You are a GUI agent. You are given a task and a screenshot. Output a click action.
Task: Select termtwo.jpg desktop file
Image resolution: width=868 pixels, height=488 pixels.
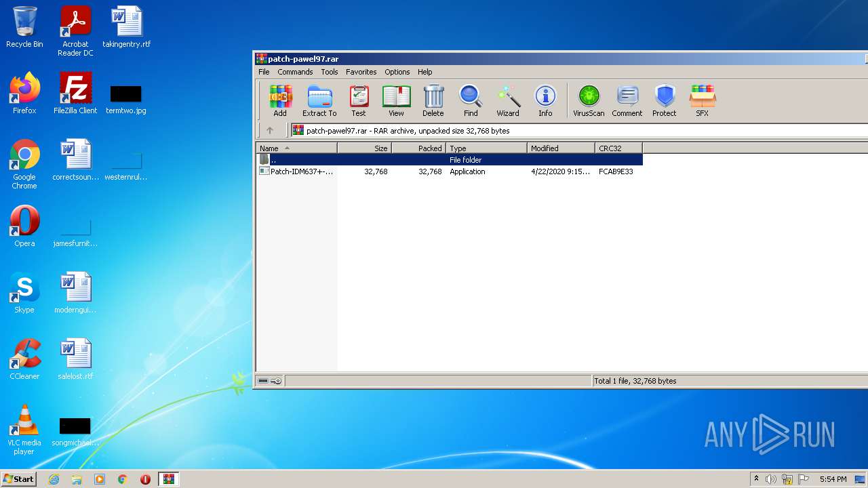pos(126,98)
